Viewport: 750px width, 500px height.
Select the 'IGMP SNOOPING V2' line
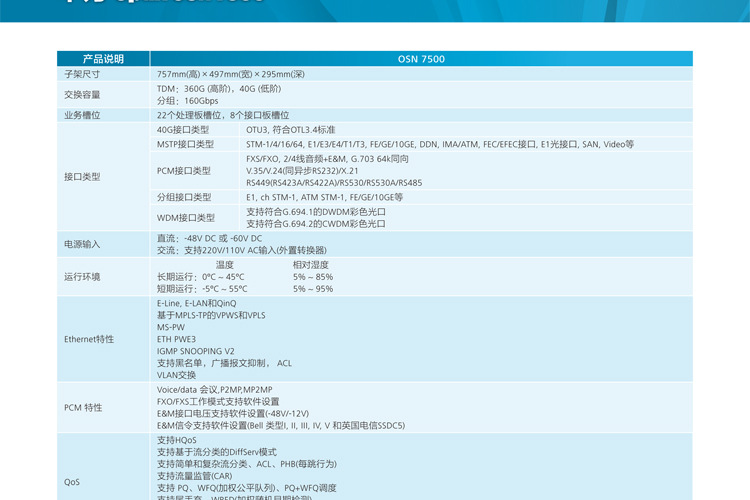coord(196,351)
